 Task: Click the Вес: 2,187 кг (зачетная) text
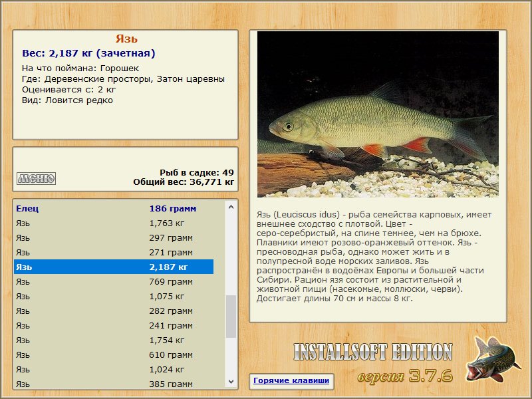[88, 53]
